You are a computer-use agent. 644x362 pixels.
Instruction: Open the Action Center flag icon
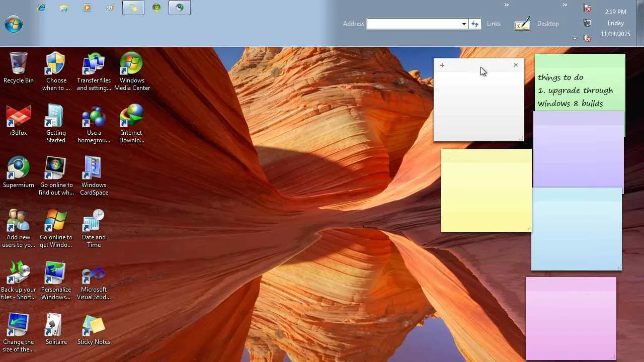tap(587, 8)
